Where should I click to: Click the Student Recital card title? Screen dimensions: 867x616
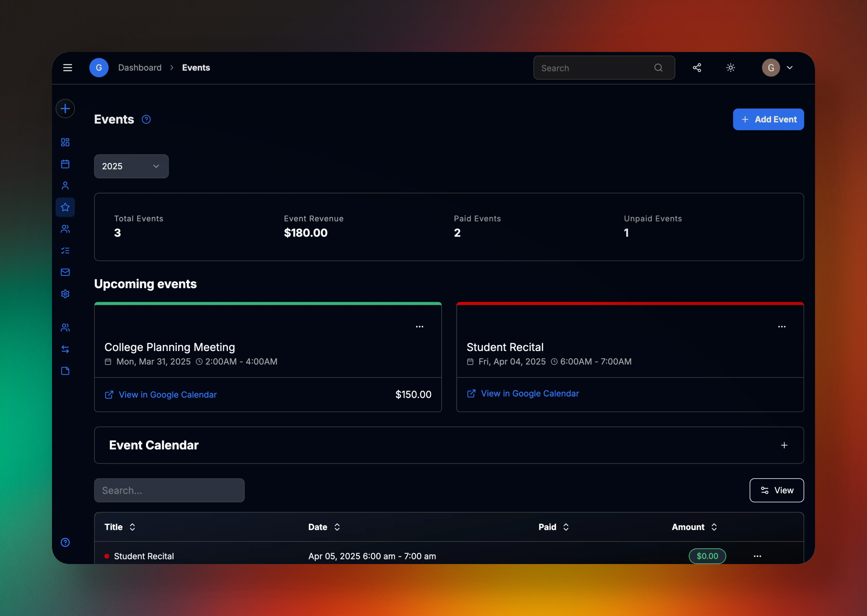(x=505, y=347)
